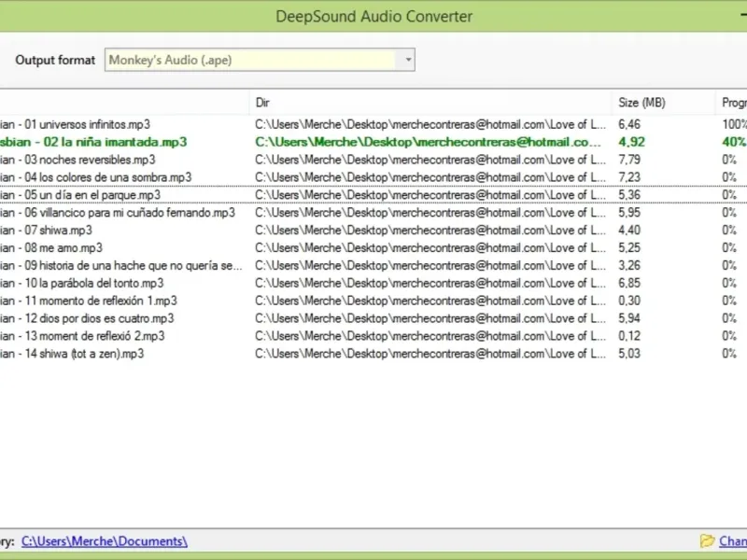Select row 02 la niña imantada.mp3
Screen dimensions: 747x560
[x=373, y=142]
